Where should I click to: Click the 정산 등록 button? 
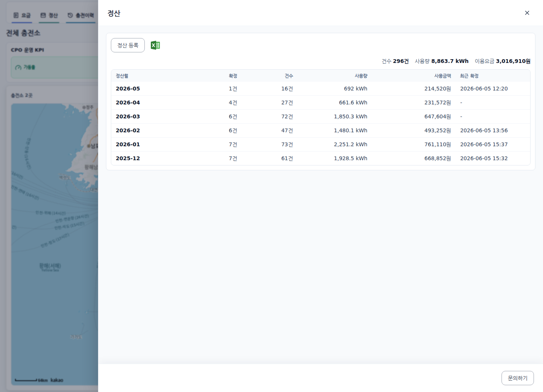(x=128, y=45)
